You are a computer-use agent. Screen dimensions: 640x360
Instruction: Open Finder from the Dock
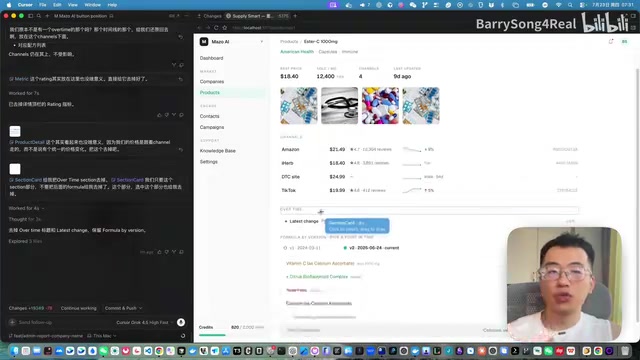(15, 351)
